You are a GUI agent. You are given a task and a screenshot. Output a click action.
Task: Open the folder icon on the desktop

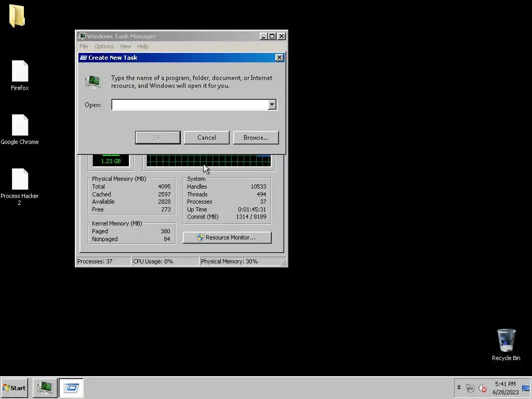click(17, 16)
